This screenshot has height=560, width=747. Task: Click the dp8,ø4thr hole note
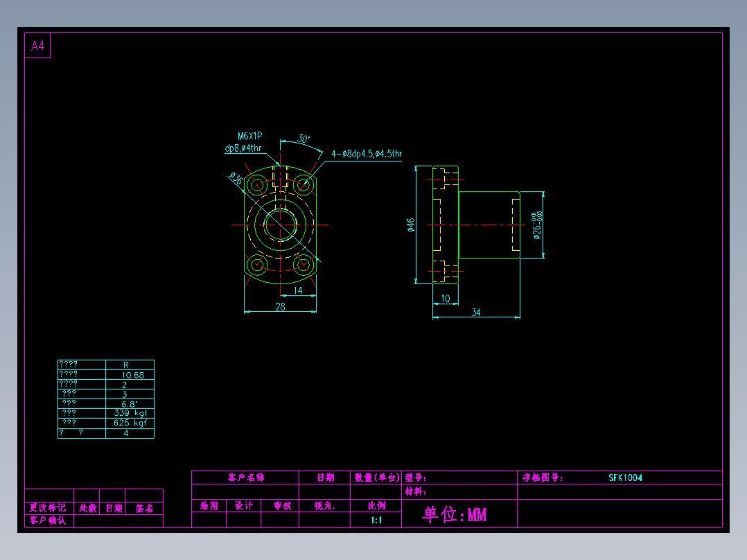(243, 148)
